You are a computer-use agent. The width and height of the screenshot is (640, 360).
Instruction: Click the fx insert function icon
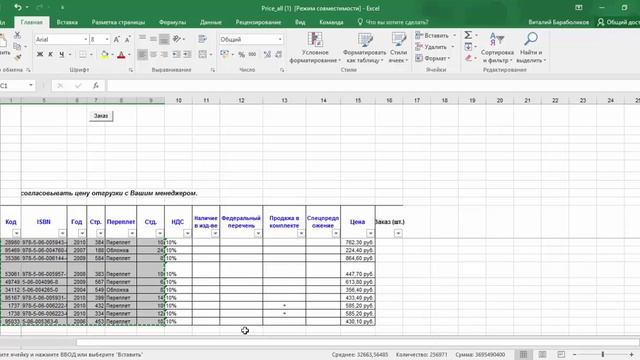pyautogui.click(x=96, y=85)
